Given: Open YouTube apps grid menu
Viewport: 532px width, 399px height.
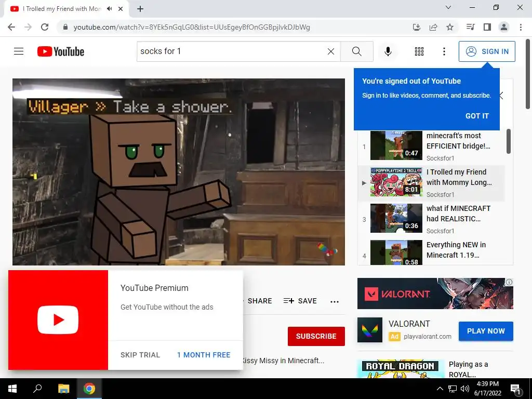Looking at the screenshot, I should click(x=419, y=51).
